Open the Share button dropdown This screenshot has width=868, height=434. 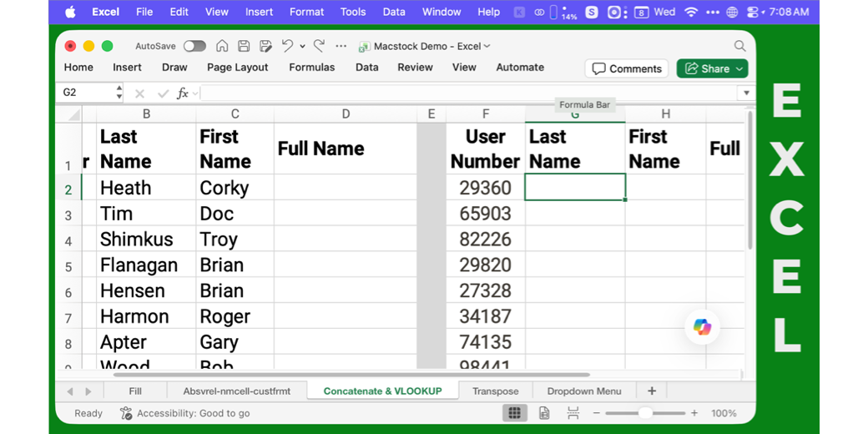click(x=739, y=68)
